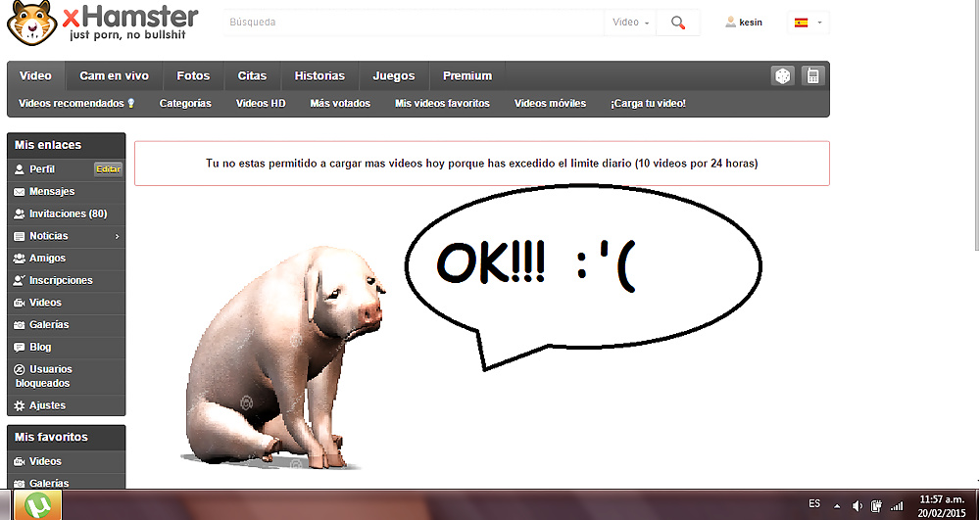This screenshot has width=980, height=520.
Task: Open the Video search type dropdown
Action: point(630,23)
